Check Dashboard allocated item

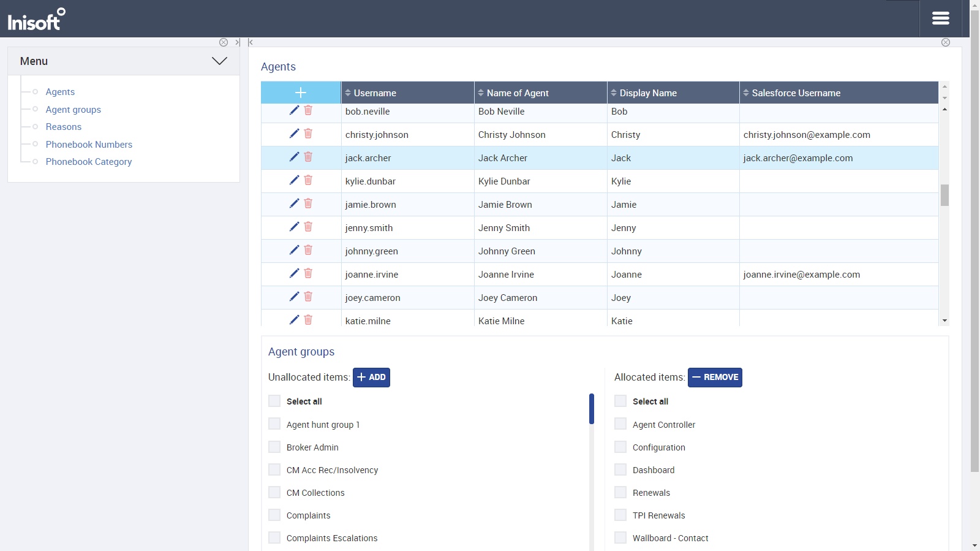pos(620,469)
